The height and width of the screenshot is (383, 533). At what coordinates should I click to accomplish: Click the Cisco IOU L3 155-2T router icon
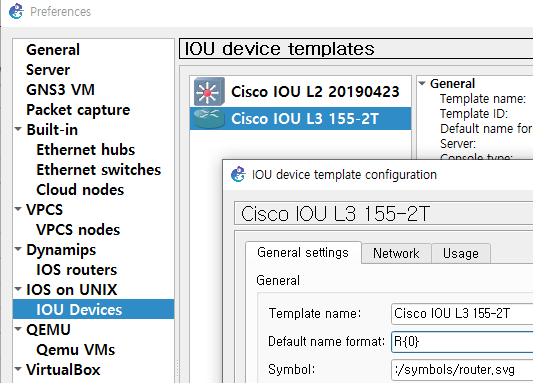(x=209, y=119)
